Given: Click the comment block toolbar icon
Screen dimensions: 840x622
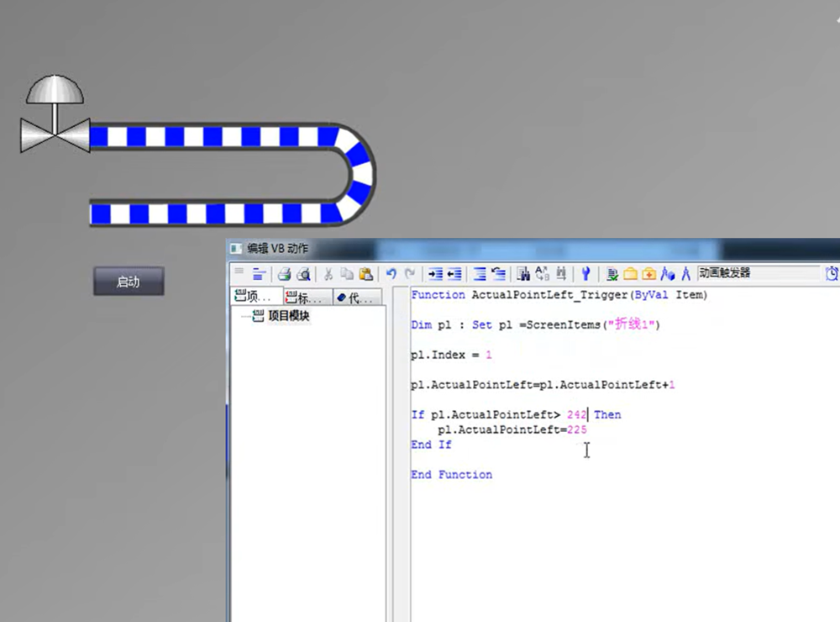Looking at the screenshot, I should (x=480, y=273).
